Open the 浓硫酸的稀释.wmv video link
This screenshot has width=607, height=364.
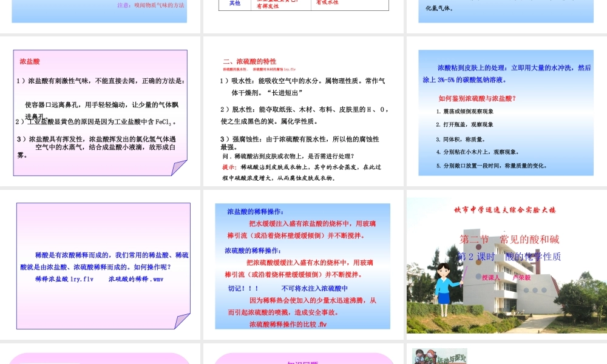coord(135,279)
